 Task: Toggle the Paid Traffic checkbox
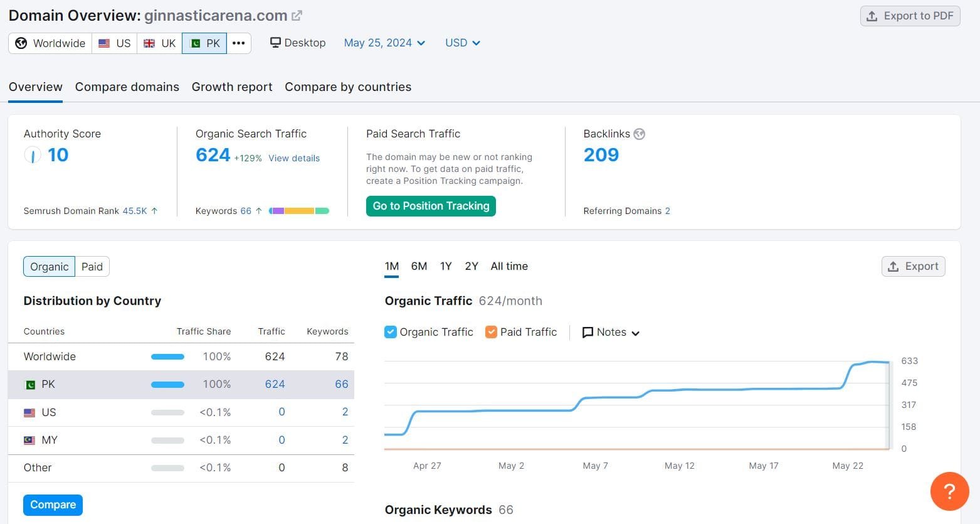[492, 332]
